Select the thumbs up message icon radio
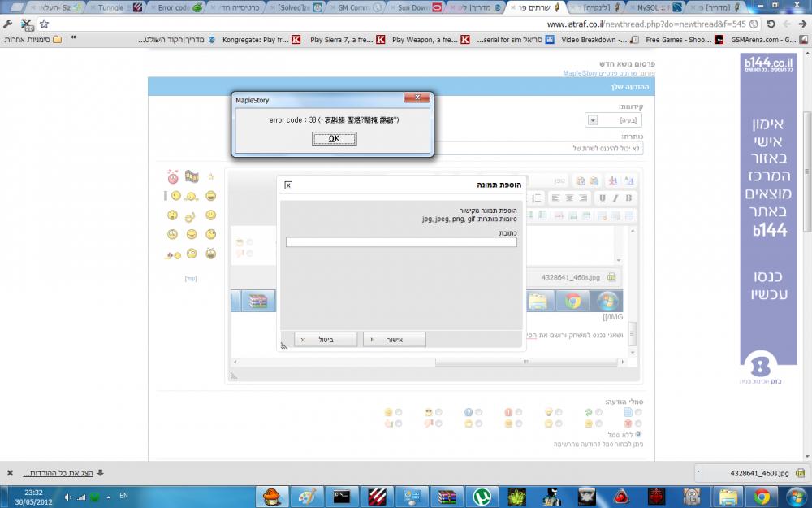 (399, 423)
